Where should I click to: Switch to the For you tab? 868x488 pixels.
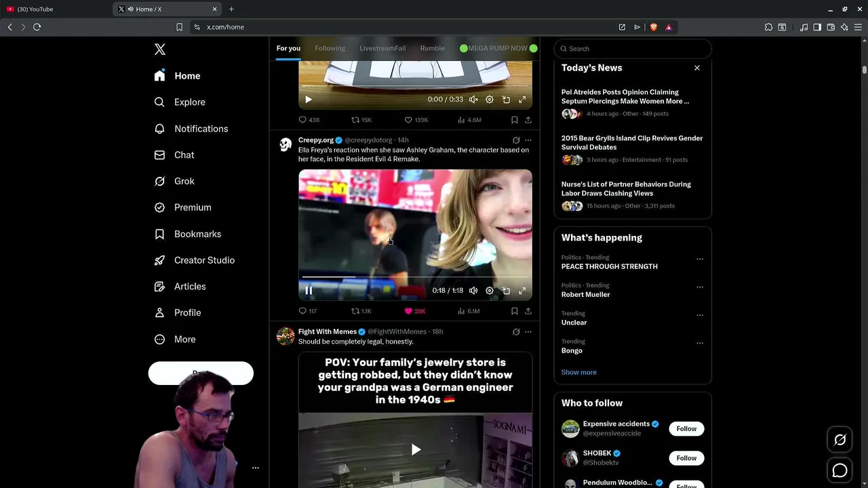pos(288,49)
